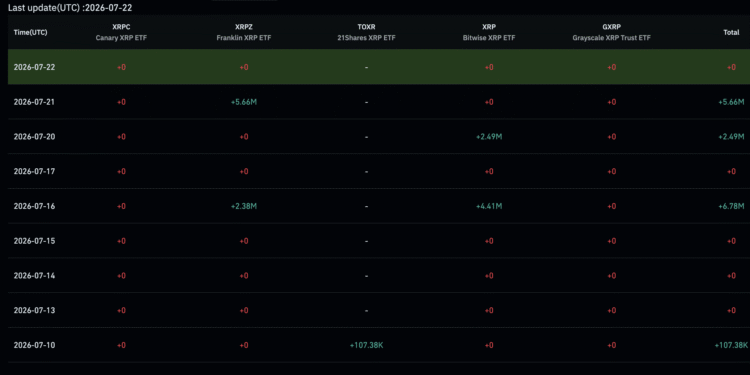The height and width of the screenshot is (375, 750).
Task: Click the XRPC Canary XRP ETF column header
Action: point(121,33)
